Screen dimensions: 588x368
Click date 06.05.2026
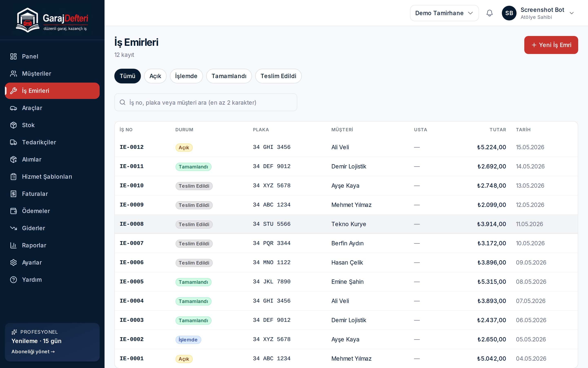pos(531,320)
